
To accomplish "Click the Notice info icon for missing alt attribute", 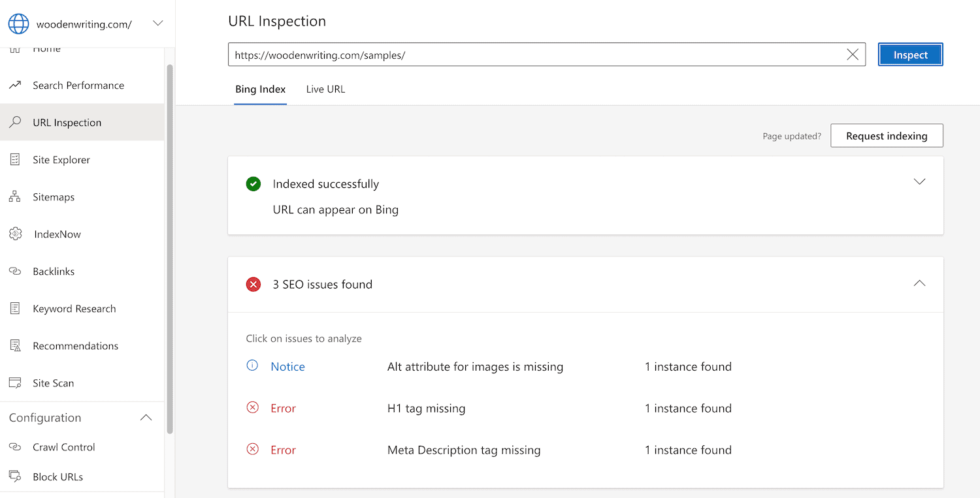I will click(x=252, y=366).
